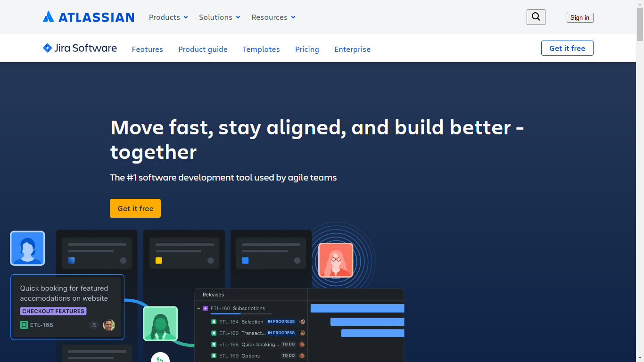Click the blue square on third board card

245,260
